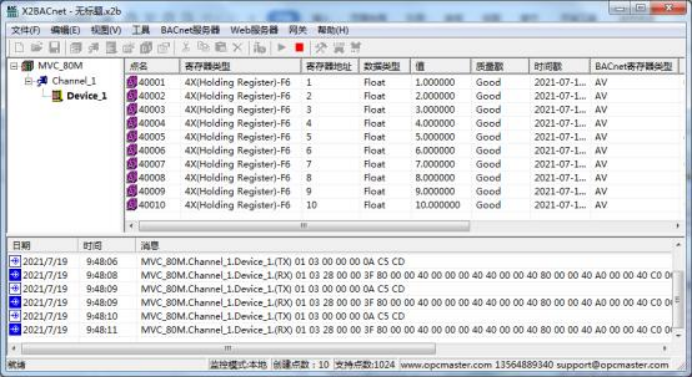
Task: Open the BACnet服务器 menu
Action: click(x=190, y=30)
